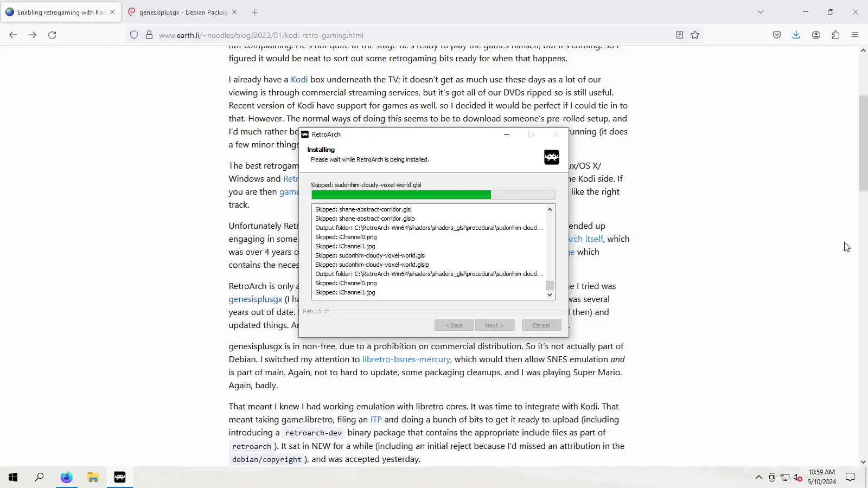Open site security padlock info
The width and height of the screenshot is (868, 488).
point(149,35)
